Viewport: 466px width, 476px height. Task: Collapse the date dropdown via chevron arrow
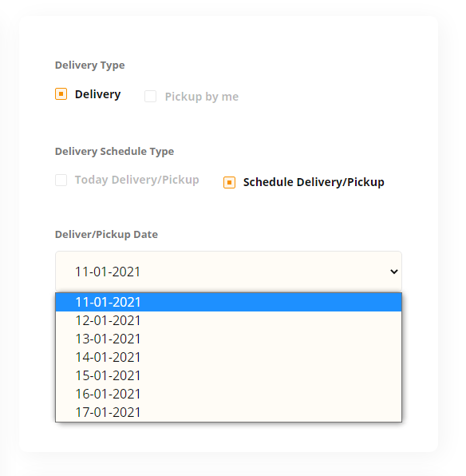[x=394, y=271]
